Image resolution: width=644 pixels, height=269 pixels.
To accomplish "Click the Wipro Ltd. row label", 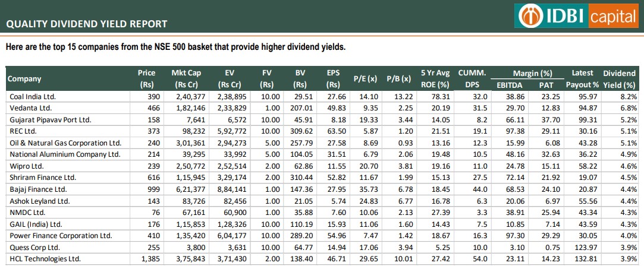I will [26, 166].
